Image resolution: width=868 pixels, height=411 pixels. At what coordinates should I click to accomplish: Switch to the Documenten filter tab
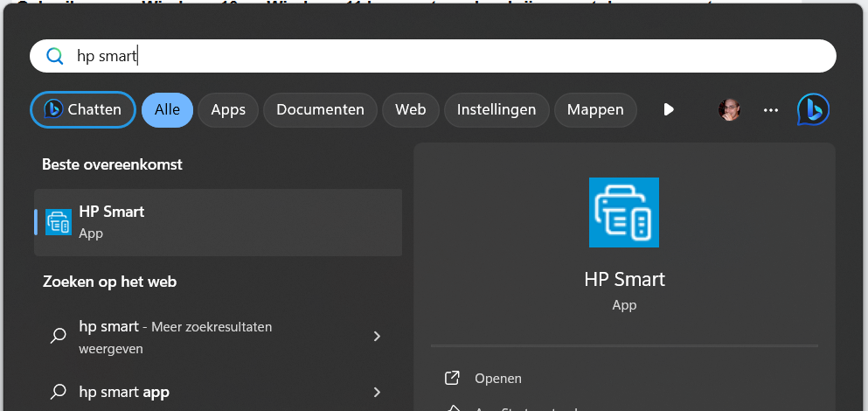[x=320, y=109]
